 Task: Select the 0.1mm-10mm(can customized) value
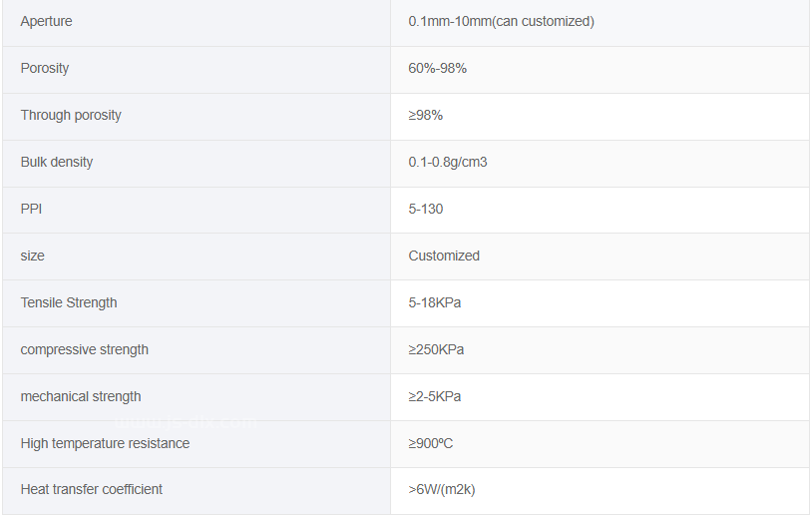click(x=501, y=21)
